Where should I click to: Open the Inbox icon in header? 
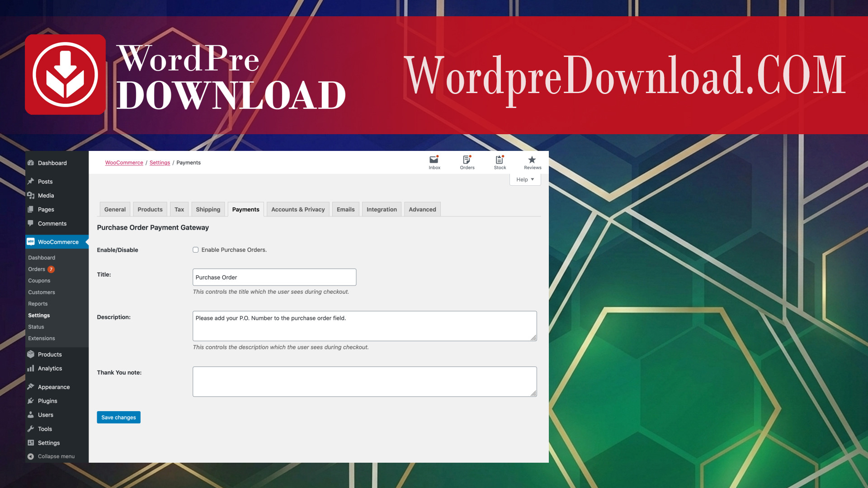(x=434, y=160)
